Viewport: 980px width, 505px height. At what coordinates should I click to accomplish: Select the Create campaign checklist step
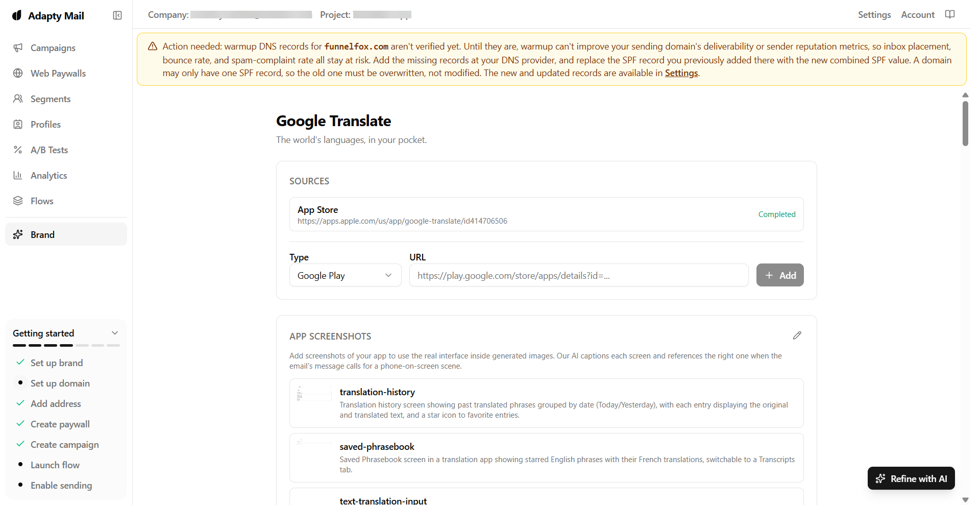click(x=65, y=444)
